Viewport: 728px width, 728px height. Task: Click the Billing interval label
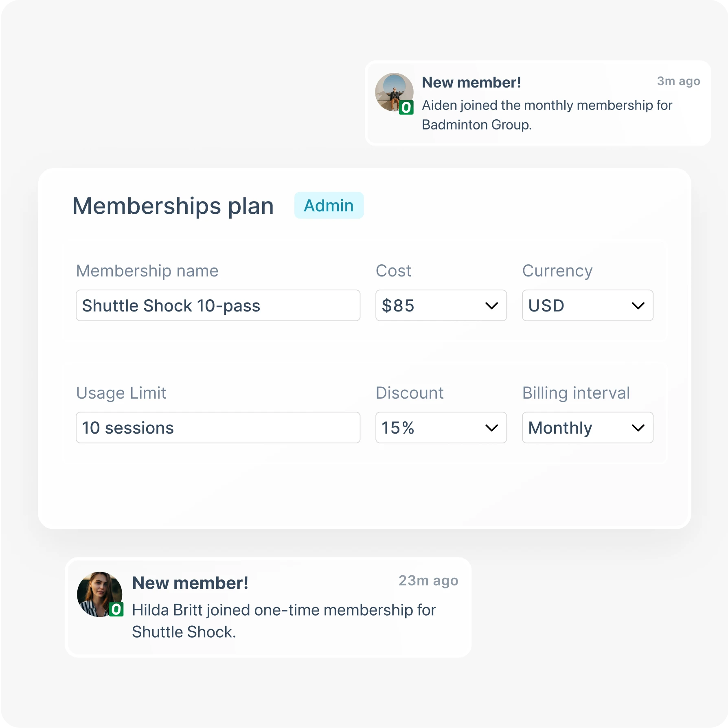[x=576, y=393]
